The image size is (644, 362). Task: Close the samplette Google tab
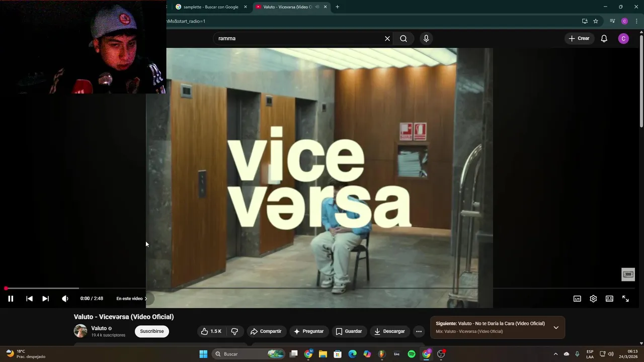(246, 7)
